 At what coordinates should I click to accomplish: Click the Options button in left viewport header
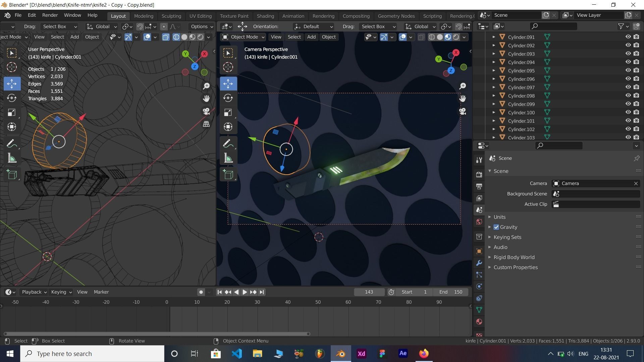[x=201, y=26]
